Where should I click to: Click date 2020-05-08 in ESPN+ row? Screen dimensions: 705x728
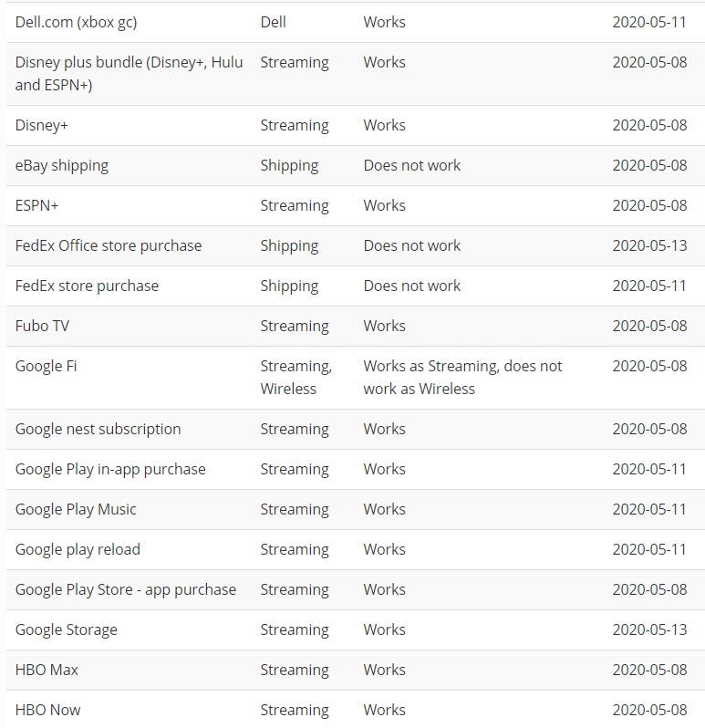pos(649,205)
